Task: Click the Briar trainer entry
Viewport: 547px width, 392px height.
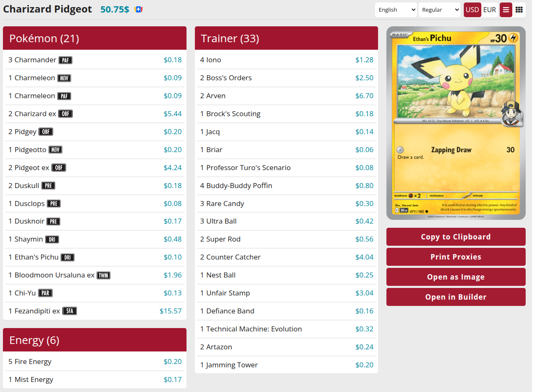Action: click(x=286, y=150)
